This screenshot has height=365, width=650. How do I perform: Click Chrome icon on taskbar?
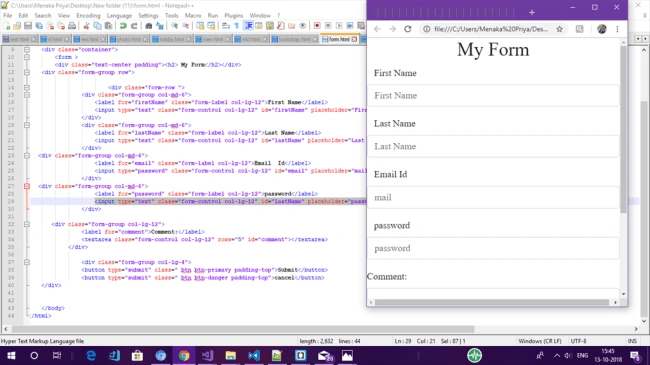tap(184, 355)
